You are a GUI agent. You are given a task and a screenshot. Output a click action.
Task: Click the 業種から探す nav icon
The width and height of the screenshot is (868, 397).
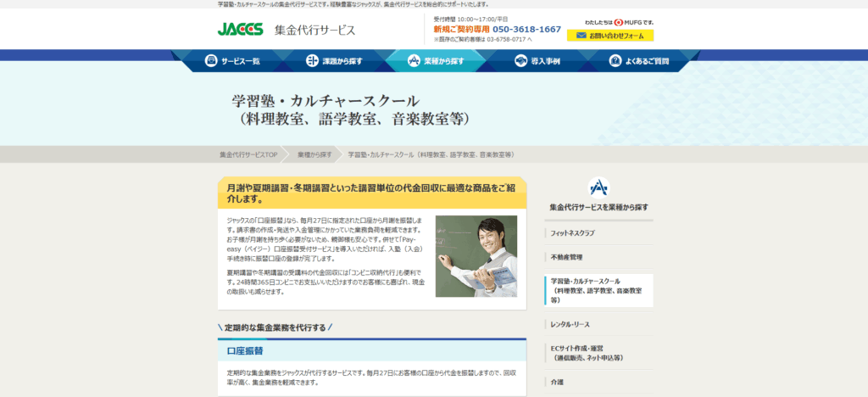tap(414, 61)
